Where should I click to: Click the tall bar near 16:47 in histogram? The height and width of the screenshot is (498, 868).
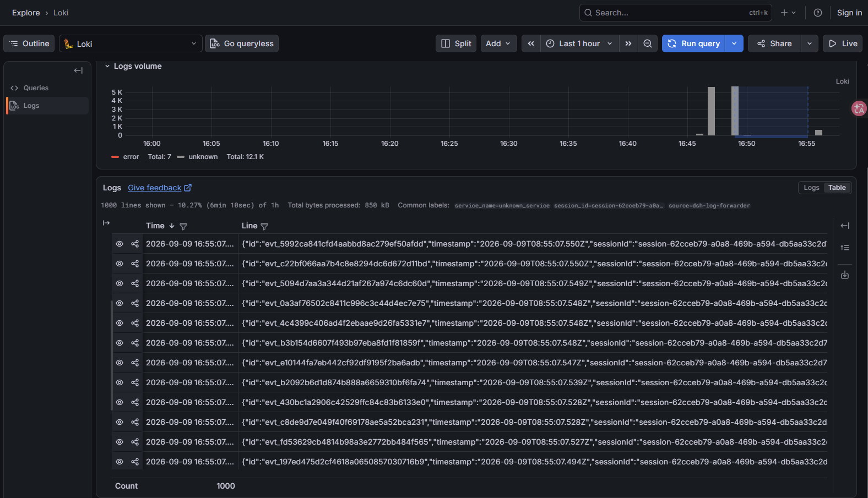click(x=711, y=111)
